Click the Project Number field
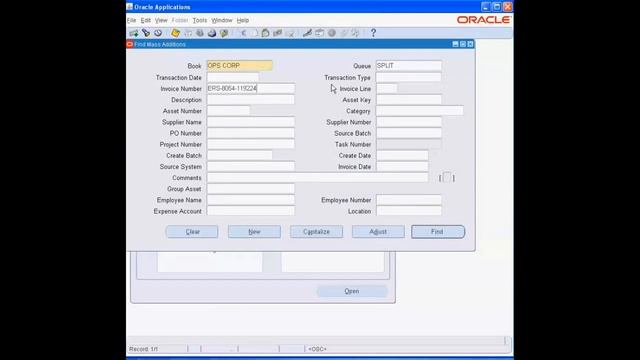 (x=251, y=144)
